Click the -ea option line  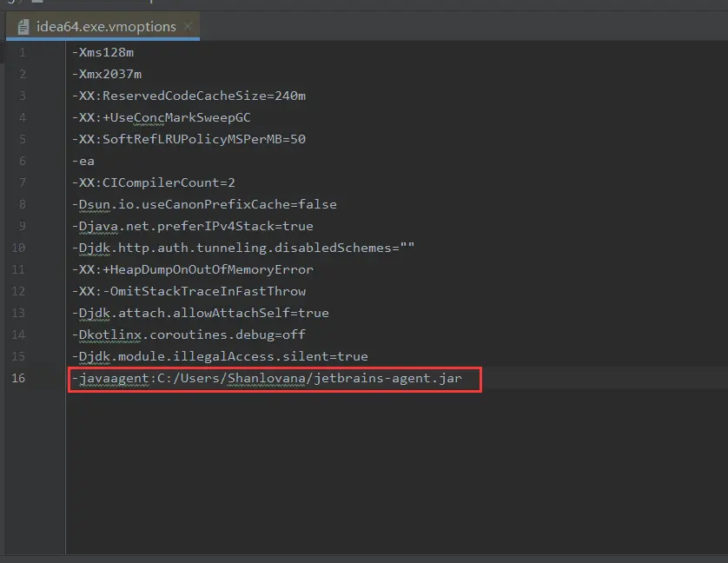[83, 162]
